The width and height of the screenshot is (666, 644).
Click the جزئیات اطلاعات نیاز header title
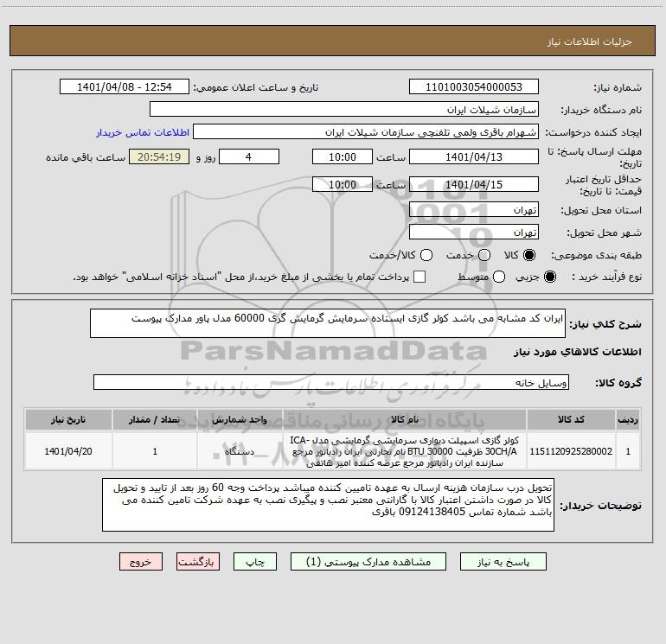pyautogui.click(x=590, y=41)
